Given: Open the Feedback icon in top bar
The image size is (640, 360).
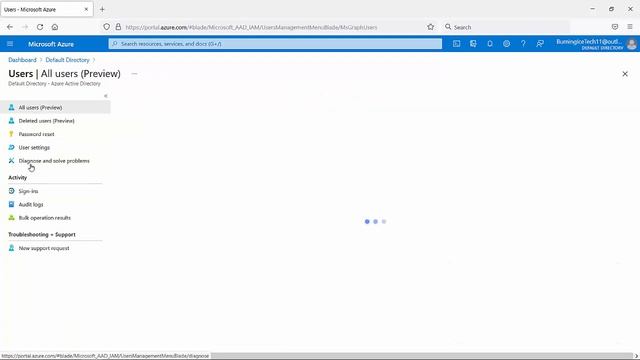Looking at the screenshot, I should [x=540, y=44].
